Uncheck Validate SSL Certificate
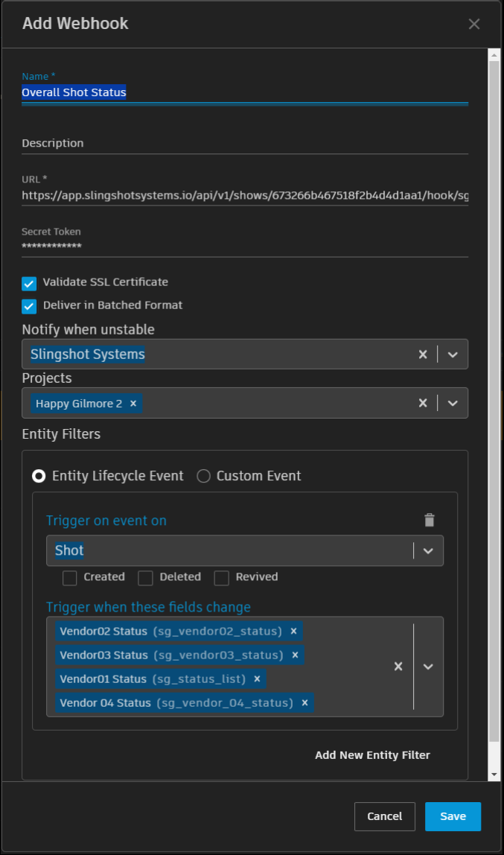Image resolution: width=504 pixels, height=855 pixels. 29,283
